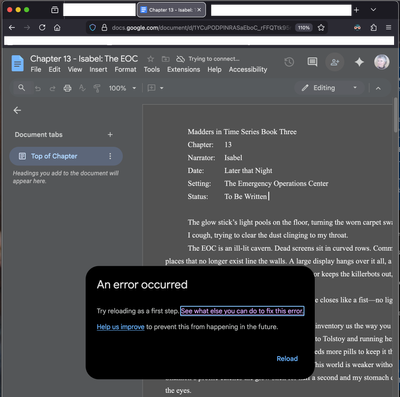Open the Edit menu
Image resolution: width=400 pixels, height=397 pixels.
(54, 69)
